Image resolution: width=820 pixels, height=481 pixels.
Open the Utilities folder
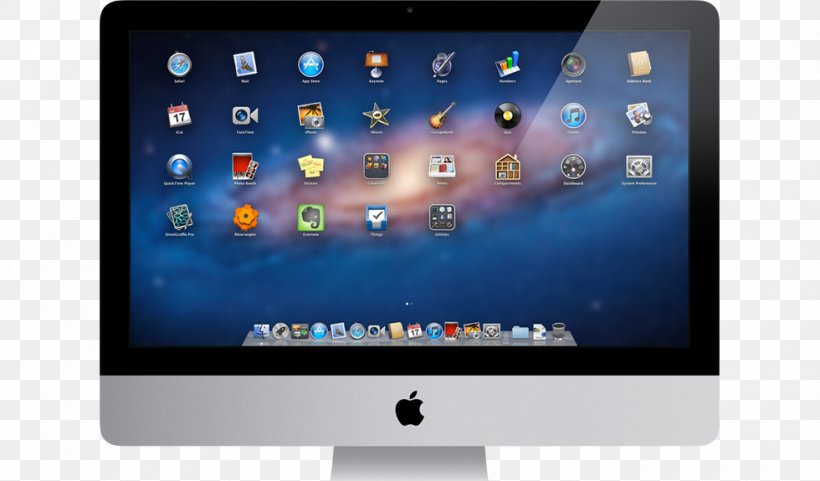coord(442,217)
